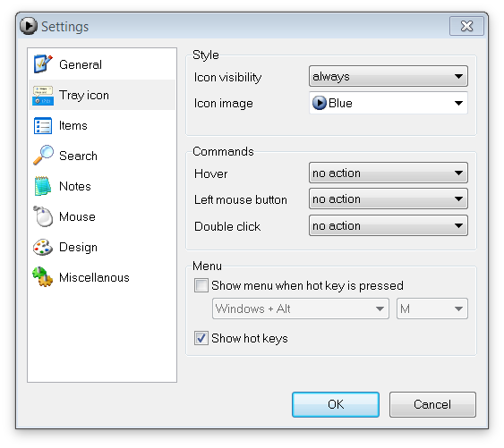504x448 pixels.
Task: Click the Style group heading
Action: click(206, 55)
